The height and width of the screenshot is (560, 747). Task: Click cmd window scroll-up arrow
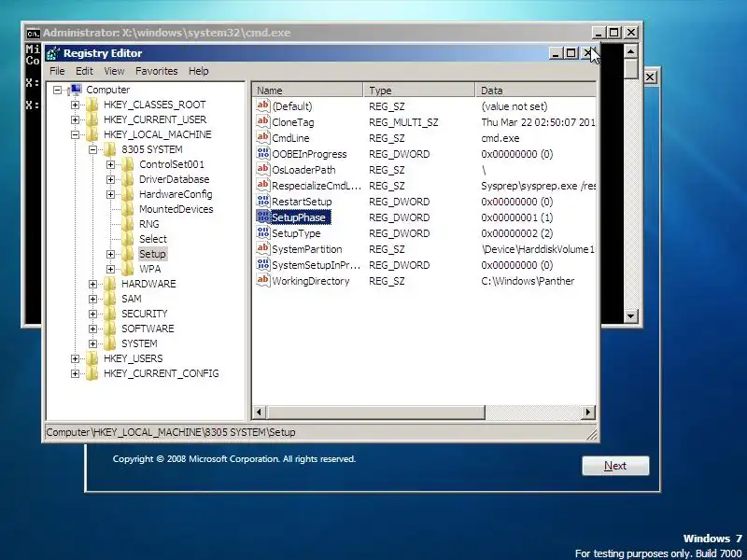[x=631, y=51]
